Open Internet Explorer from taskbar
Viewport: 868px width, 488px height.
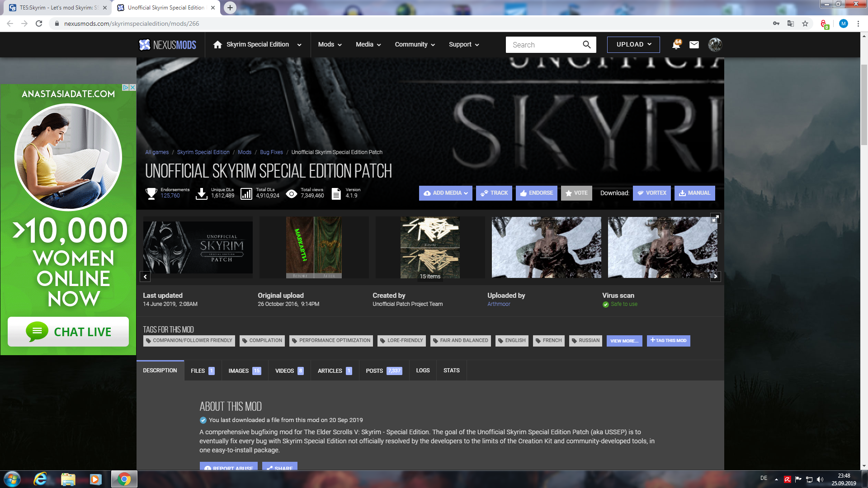coord(40,479)
